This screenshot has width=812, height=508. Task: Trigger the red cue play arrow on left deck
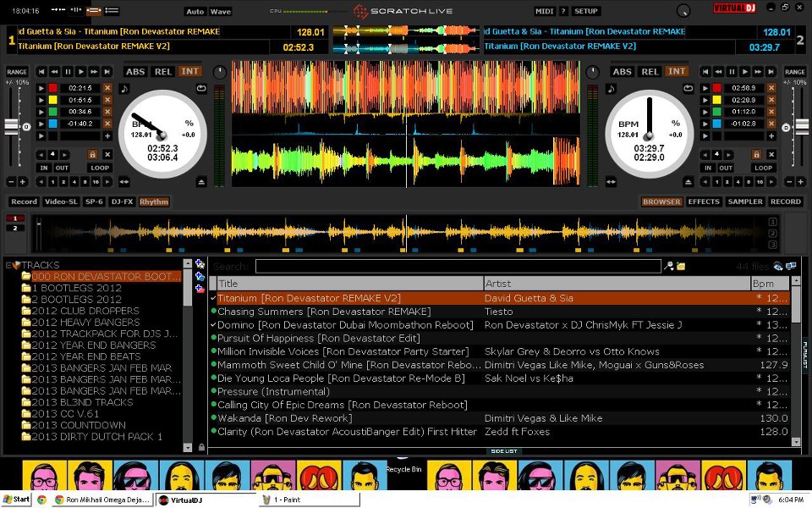click(x=41, y=88)
